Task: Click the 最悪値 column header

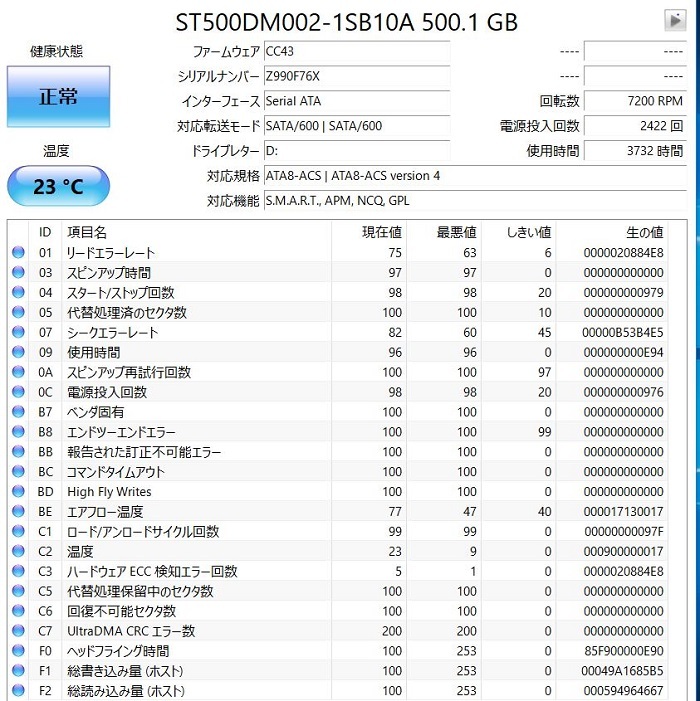Action: [x=444, y=232]
